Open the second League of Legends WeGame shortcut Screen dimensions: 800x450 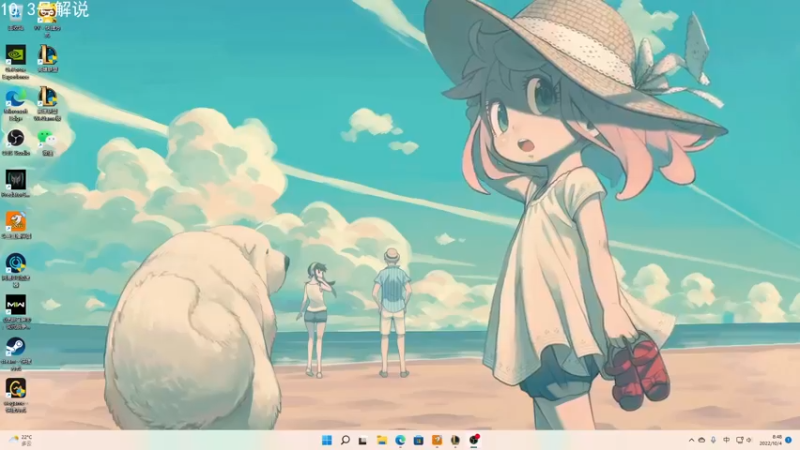(47, 104)
